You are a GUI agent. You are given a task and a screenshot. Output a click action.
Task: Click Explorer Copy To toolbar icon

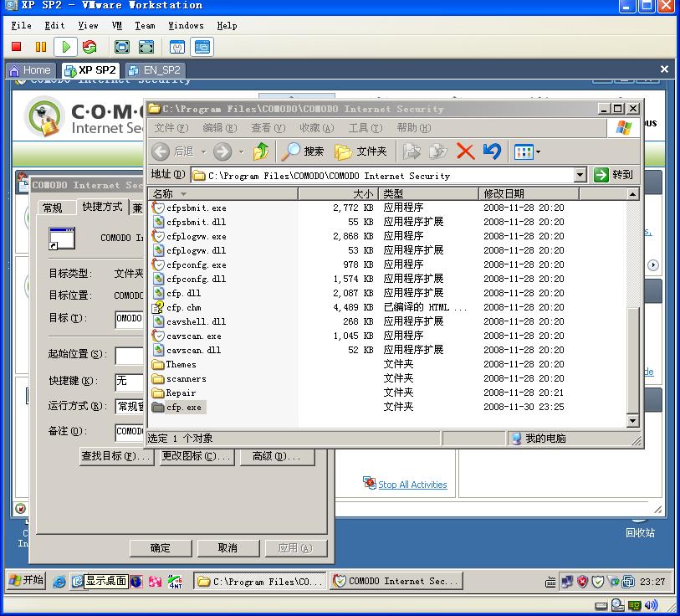pos(438,151)
